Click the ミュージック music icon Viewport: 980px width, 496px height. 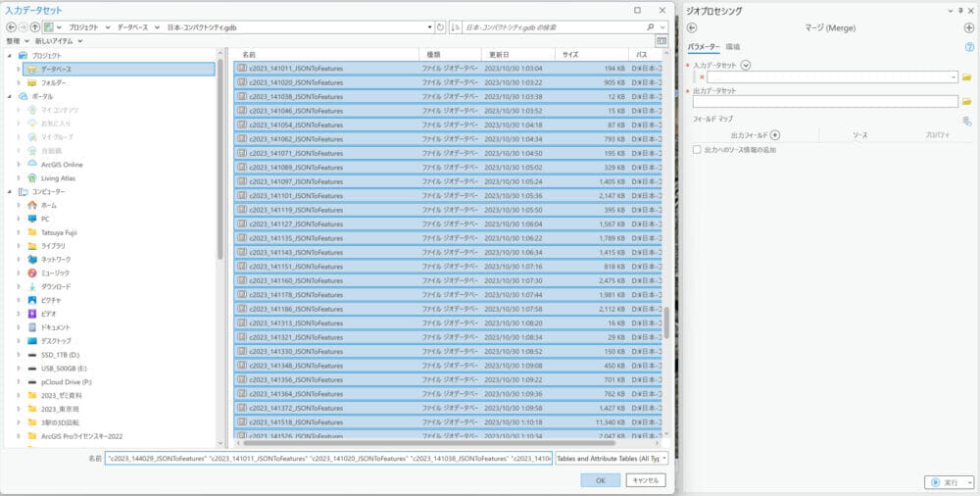point(32,273)
